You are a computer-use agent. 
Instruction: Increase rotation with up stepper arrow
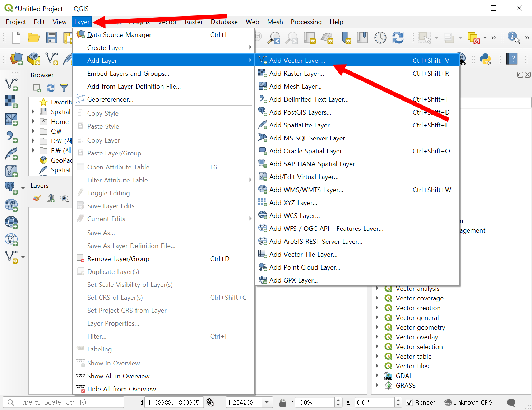tap(398, 400)
